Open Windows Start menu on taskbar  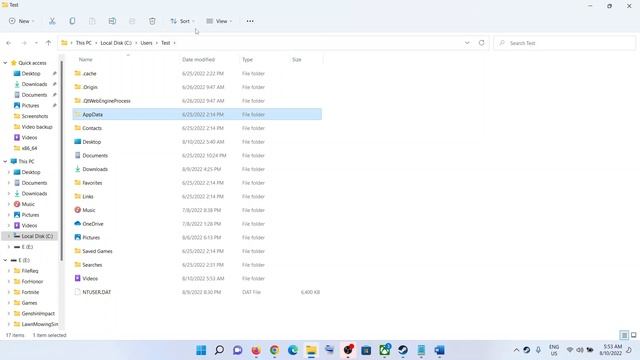pos(201,350)
